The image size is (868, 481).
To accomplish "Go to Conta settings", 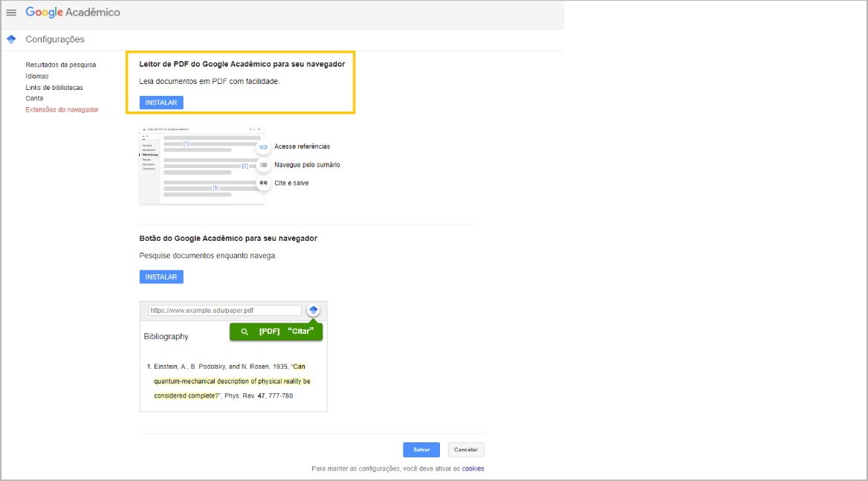I will pos(34,98).
